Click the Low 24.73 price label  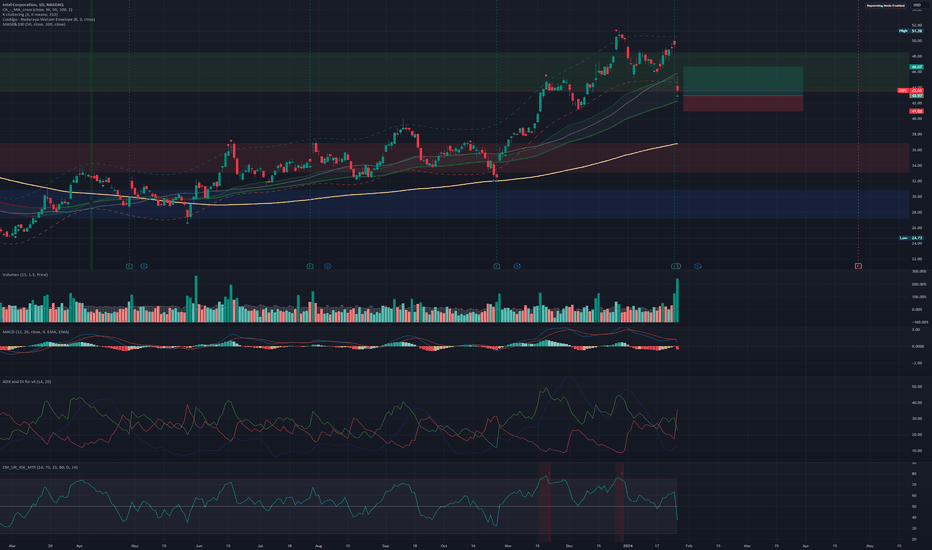(x=911, y=238)
